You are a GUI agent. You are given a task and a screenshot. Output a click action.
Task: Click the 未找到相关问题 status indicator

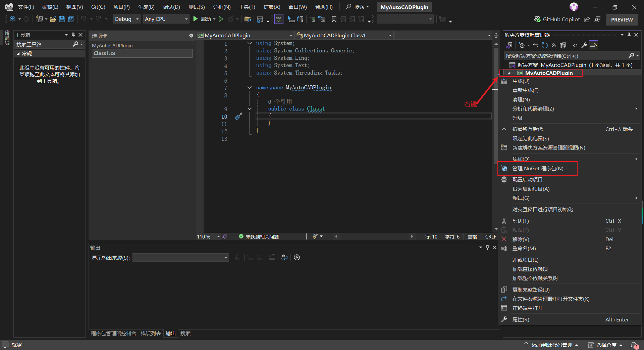(259, 237)
